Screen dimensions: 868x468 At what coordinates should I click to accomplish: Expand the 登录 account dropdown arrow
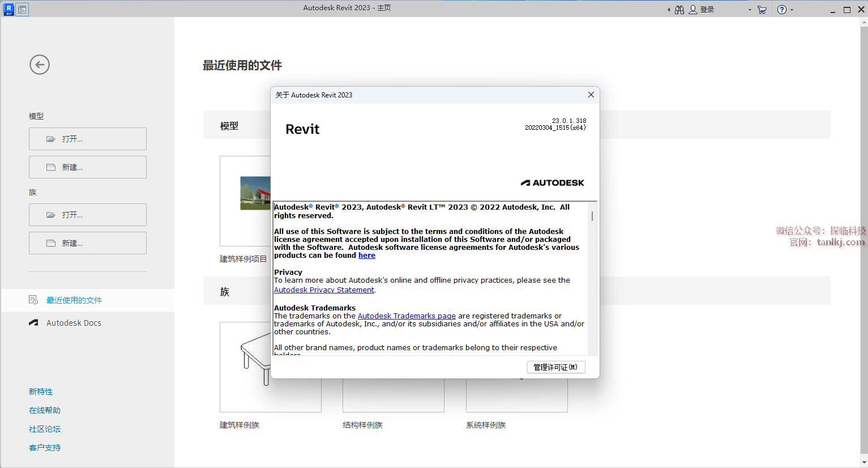click(750, 10)
